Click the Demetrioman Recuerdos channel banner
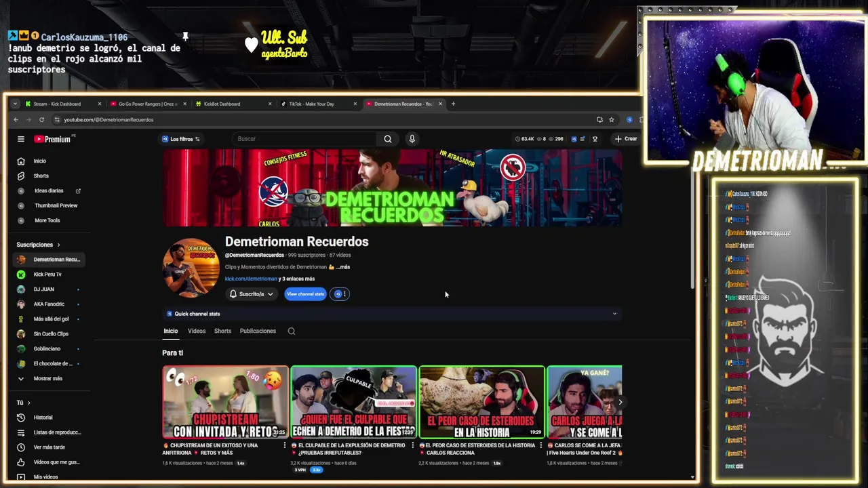This screenshot has width=868, height=488. pyautogui.click(x=392, y=188)
